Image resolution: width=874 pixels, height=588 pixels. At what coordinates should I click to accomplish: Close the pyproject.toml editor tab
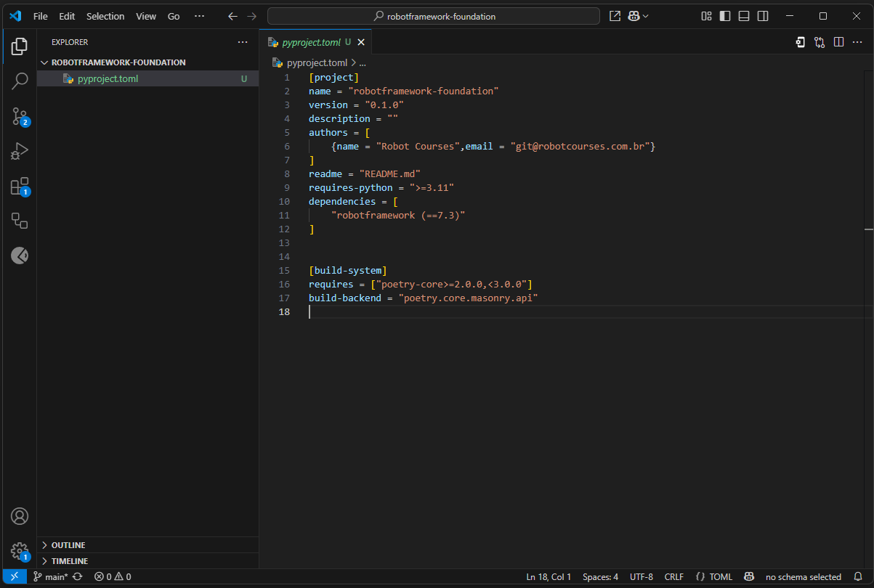pos(360,43)
